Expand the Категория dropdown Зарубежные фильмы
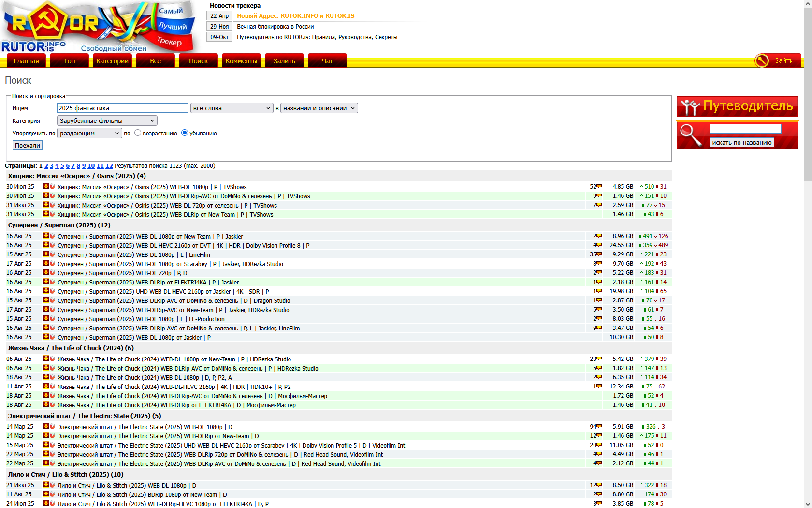The image size is (812, 508). pyautogui.click(x=107, y=120)
